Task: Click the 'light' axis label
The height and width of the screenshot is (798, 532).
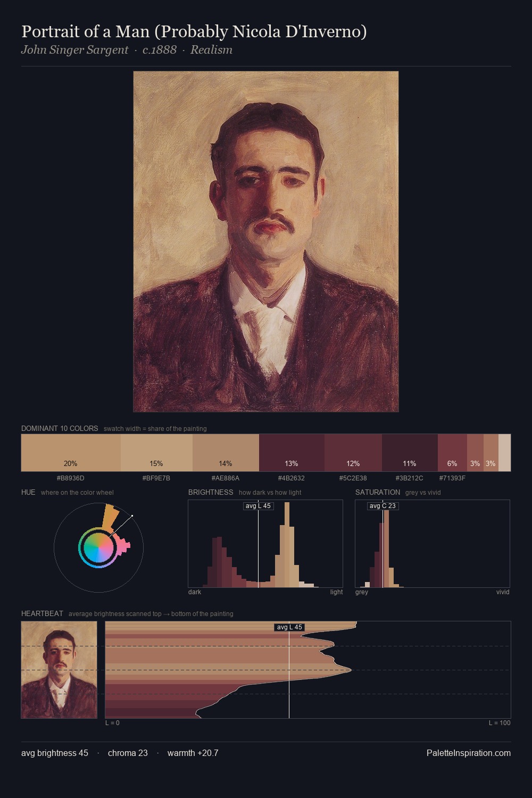Action: click(337, 592)
